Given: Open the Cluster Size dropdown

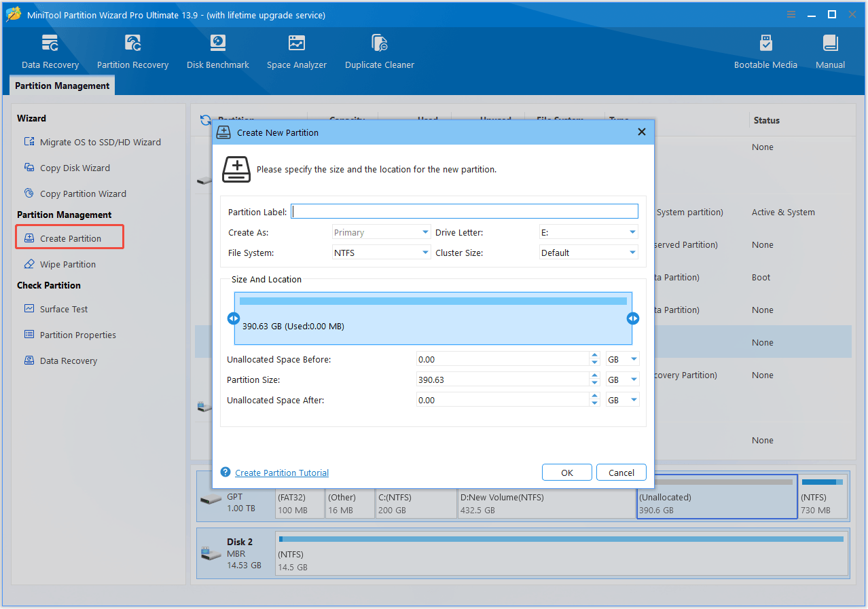Looking at the screenshot, I should (588, 253).
